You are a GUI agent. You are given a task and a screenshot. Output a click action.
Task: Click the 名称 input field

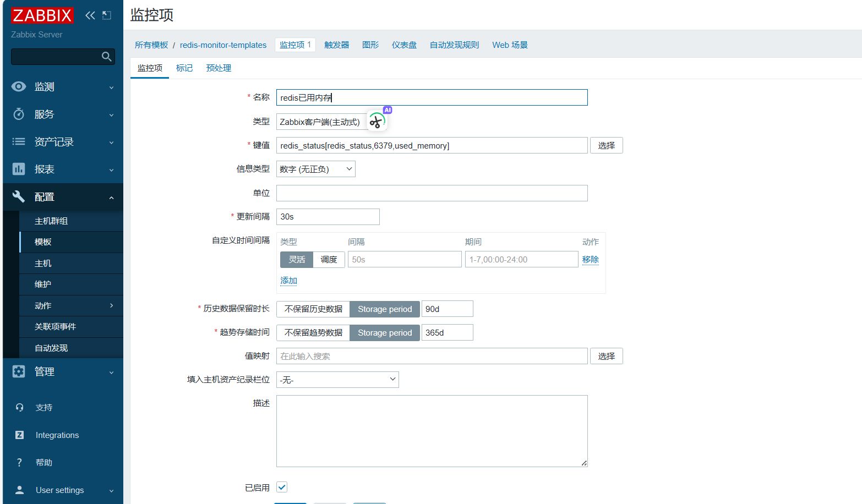(x=432, y=97)
